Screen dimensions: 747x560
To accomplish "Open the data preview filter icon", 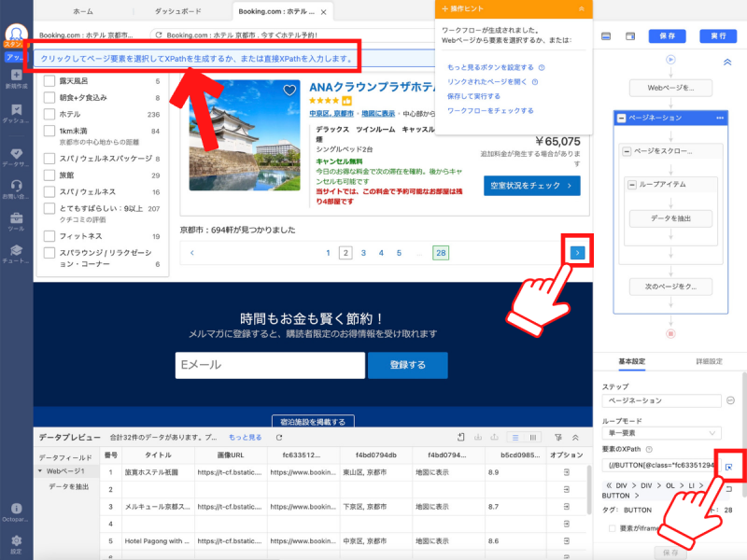I will click(557, 437).
